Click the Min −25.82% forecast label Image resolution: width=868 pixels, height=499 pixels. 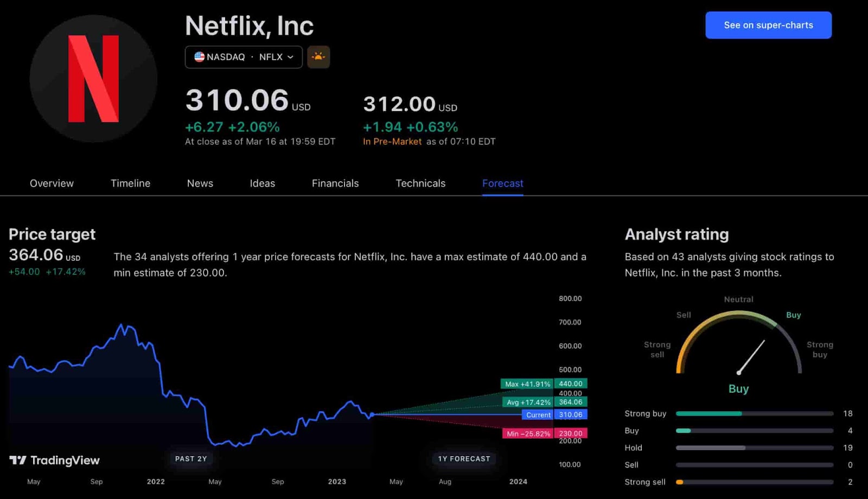528,433
